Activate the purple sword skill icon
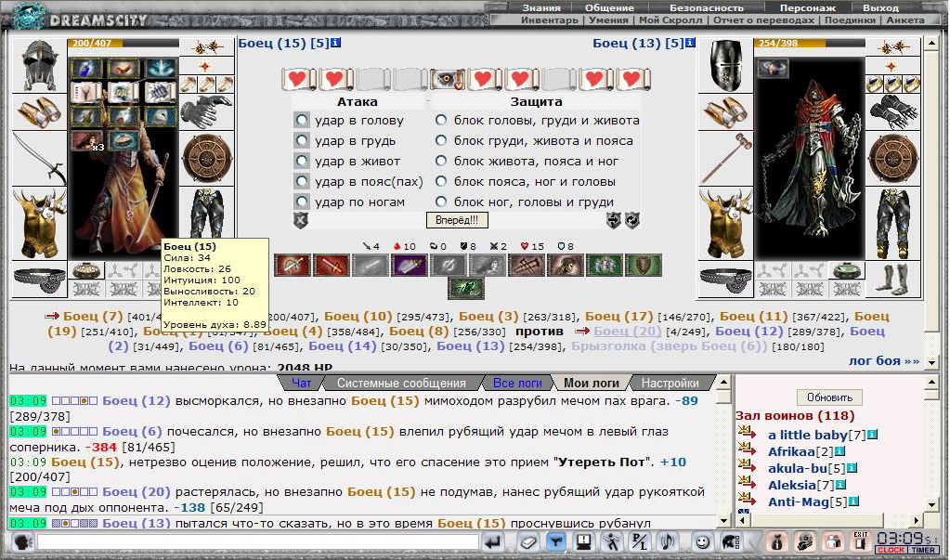The height and width of the screenshot is (560, 950). (x=409, y=266)
